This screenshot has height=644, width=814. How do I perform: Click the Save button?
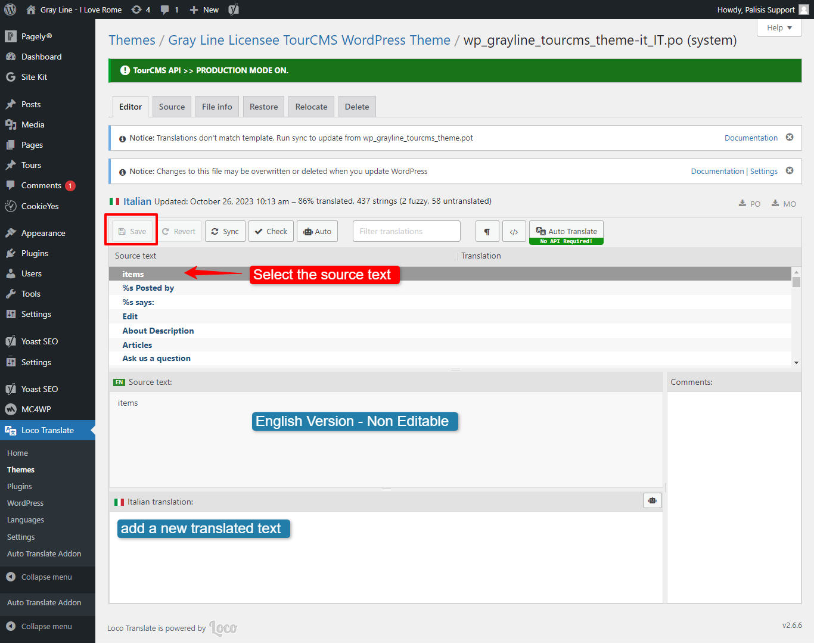(132, 231)
